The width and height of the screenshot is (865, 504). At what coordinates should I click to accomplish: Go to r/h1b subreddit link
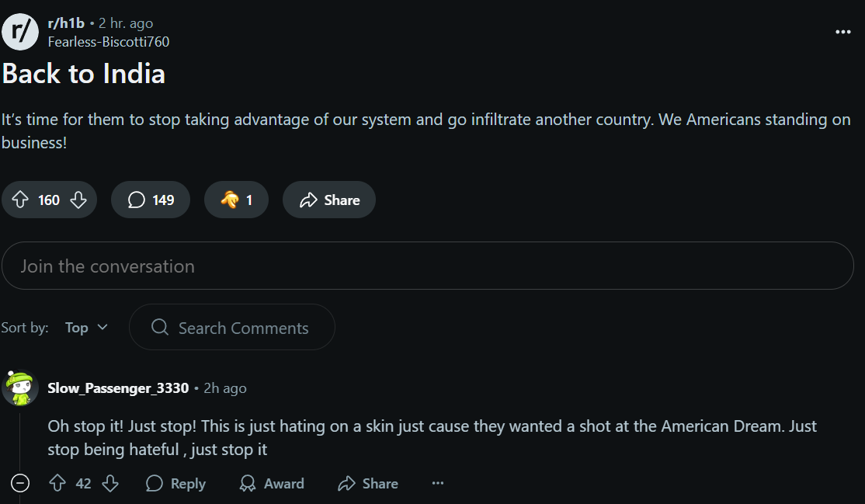click(66, 23)
